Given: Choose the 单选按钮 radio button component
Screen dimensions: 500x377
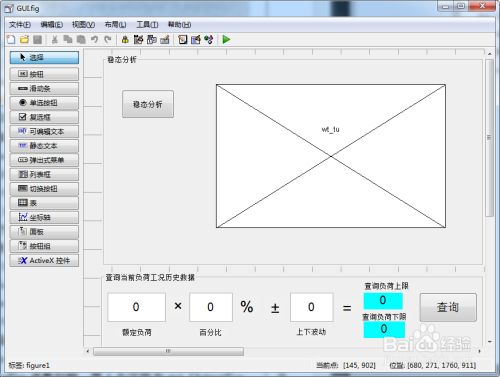Looking at the screenshot, I should click(44, 103).
